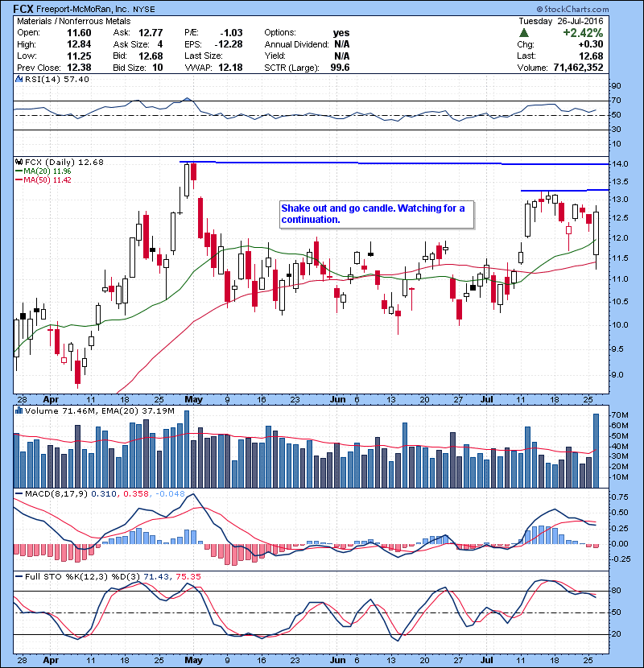
Task: Click the latest tall volume bar for July 26
Action: click(596, 451)
